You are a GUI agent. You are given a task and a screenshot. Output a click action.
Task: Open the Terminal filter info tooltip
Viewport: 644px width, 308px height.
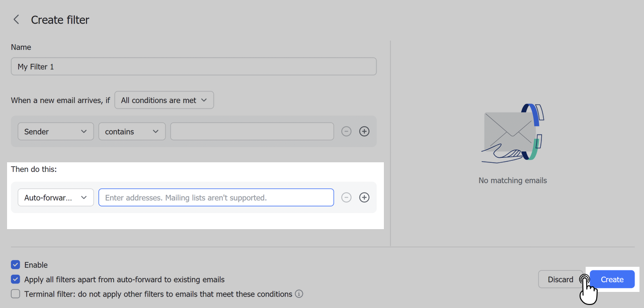coord(299,294)
